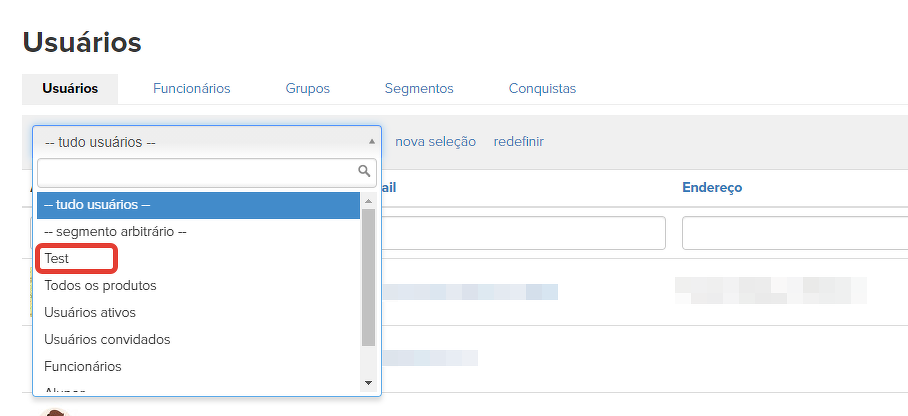Select Funcionários option in dropdown list

[x=83, y=366]
